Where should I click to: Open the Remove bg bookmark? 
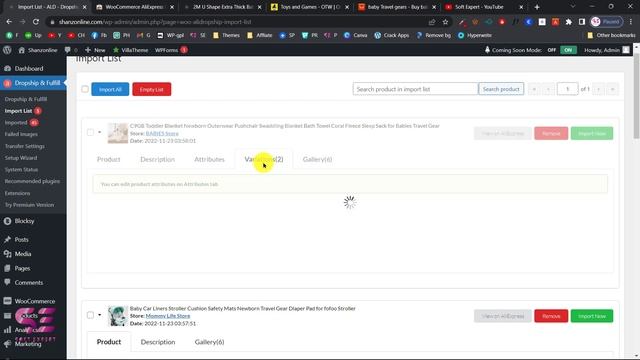[433, 36]
